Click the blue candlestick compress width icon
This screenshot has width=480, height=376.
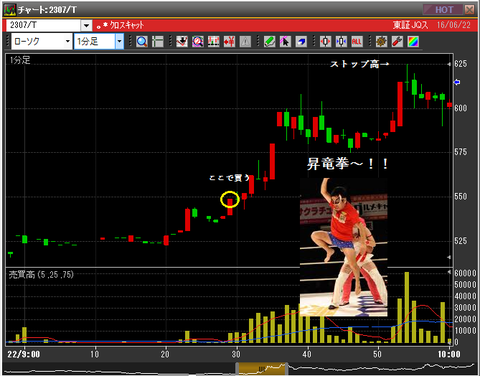341,42
